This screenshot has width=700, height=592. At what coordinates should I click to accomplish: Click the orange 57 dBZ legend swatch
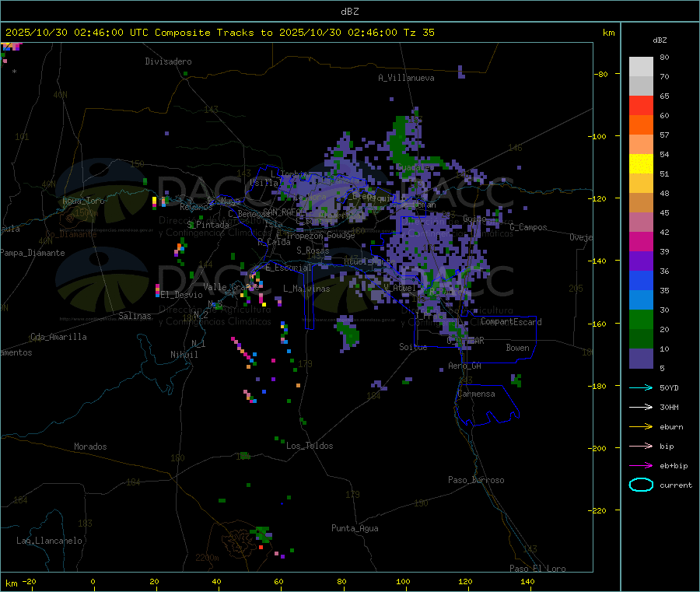pos(641,125)
